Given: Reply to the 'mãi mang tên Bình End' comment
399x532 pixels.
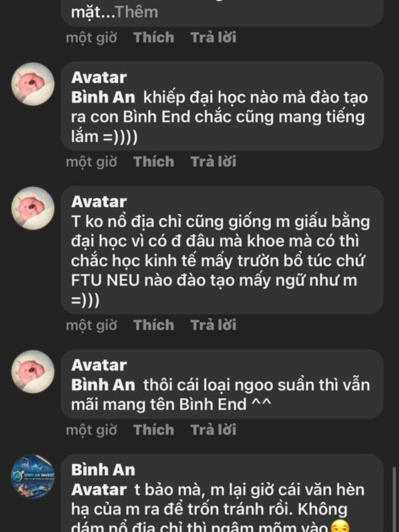Looking at the screenshot, I should tap(213, 430).
